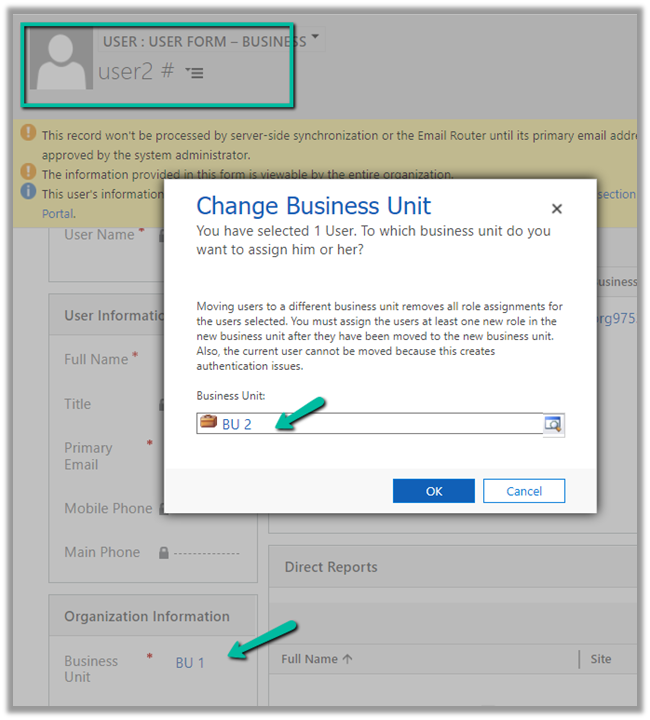Viewport: 650px width, 720px height.
Task: Click the Site column header
Action: tap(600, 659)
